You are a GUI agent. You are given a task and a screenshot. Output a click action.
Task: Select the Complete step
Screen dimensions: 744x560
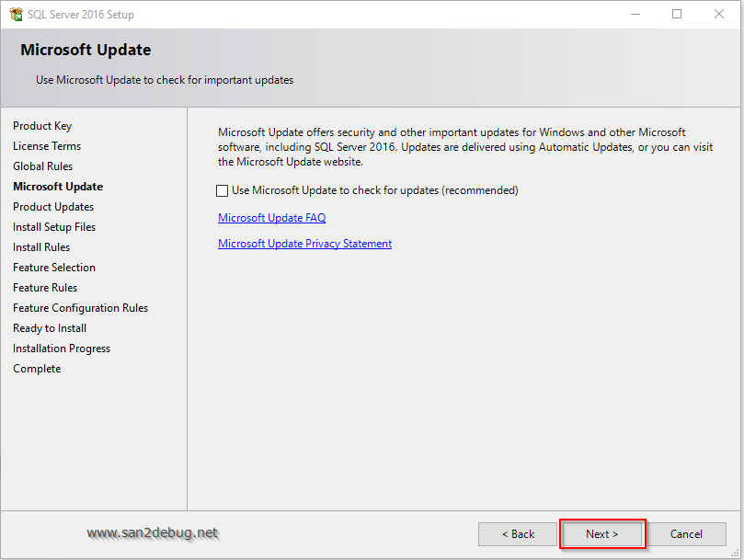(37, 369)
